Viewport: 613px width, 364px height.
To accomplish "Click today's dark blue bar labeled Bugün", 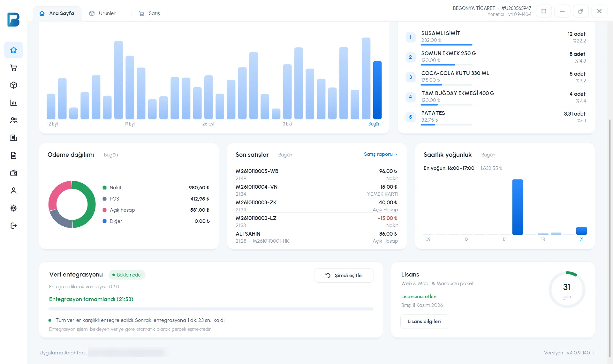I will [377, 90].
